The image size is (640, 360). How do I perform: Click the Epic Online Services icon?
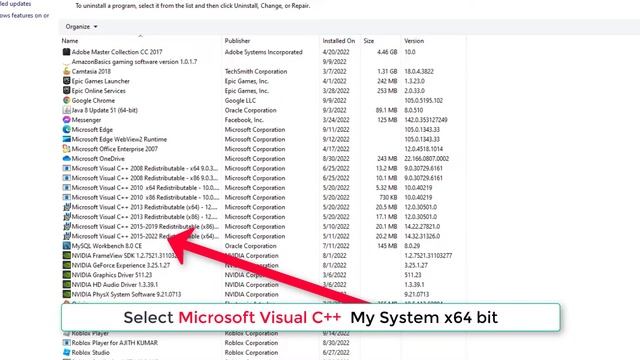click(67, 91)
